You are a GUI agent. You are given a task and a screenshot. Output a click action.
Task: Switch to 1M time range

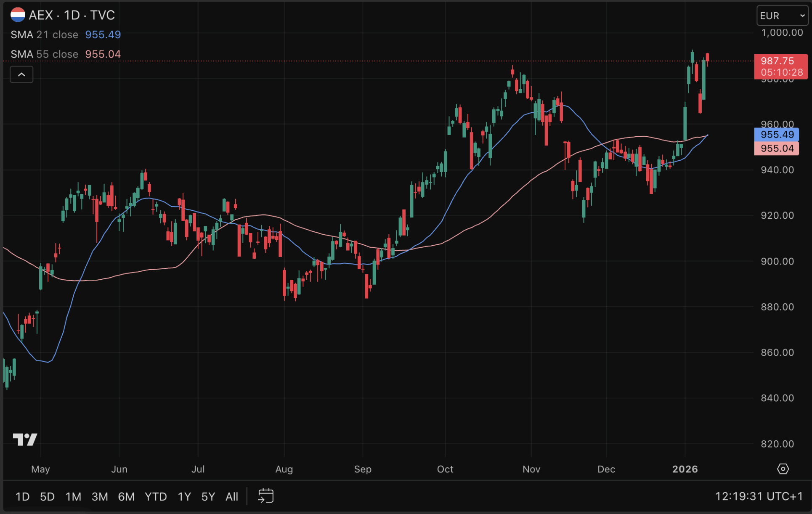pyautogui.click(x=73, y=497)
